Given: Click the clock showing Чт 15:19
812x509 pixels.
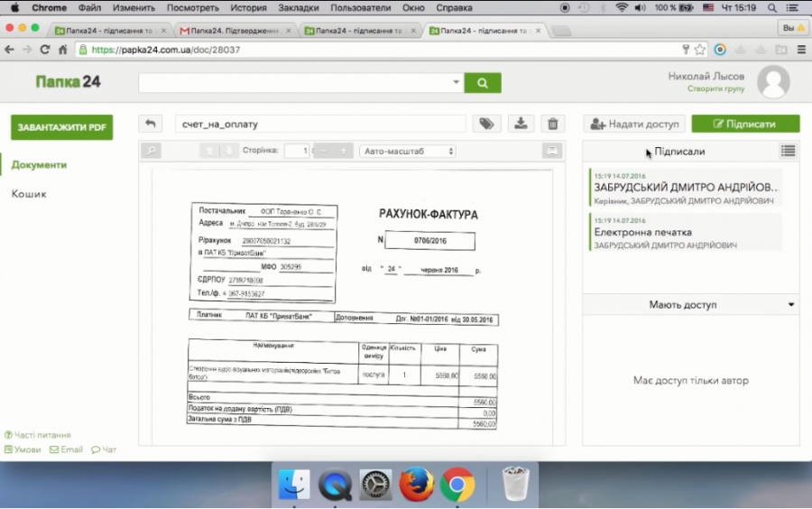Looking at the screenshot, I should point(738,8).
